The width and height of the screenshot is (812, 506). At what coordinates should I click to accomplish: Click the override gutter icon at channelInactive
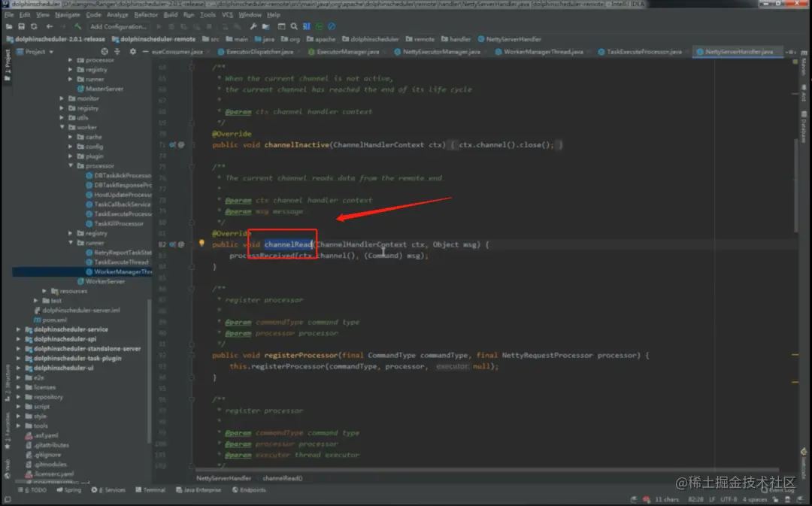172,145
